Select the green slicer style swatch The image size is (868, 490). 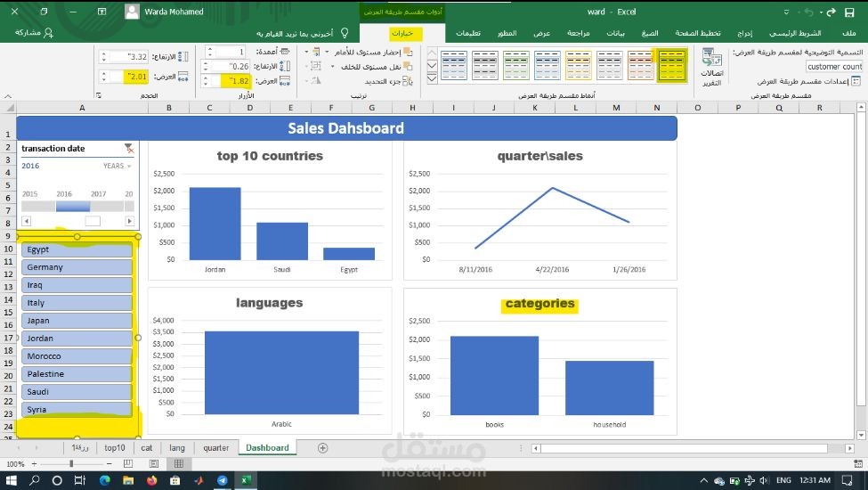tap(516, 65)
